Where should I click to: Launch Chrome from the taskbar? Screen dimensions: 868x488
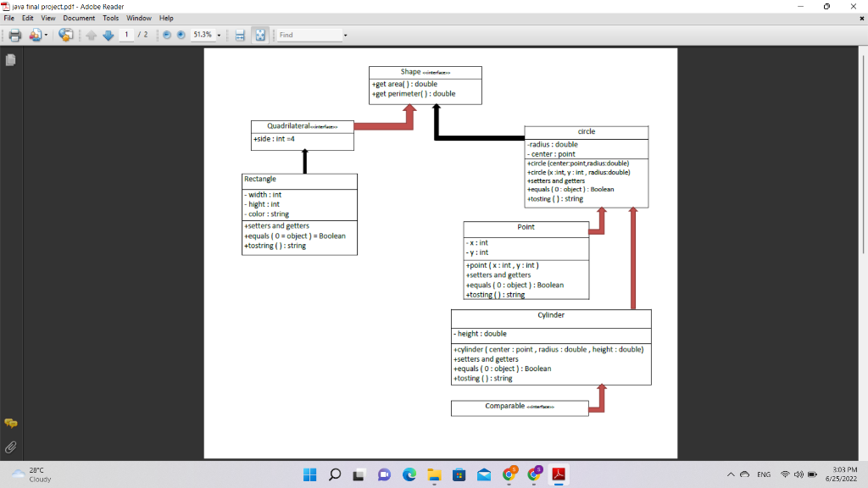[x=509, y=474]
